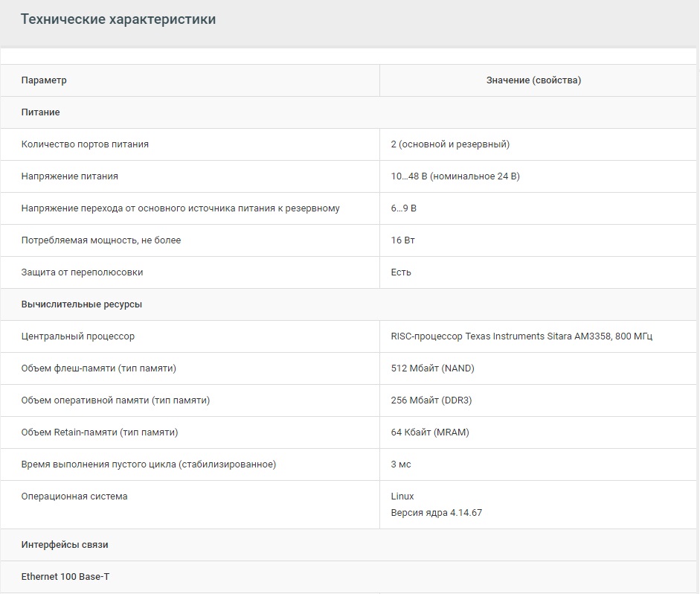Click the 'Параметр' column header

click(44, 80)
